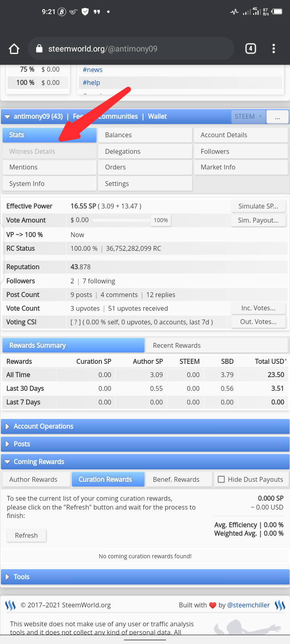290x644 pixels.
Task: Click the '...' button beside STEEM
Action: click(x=278, y=117)
